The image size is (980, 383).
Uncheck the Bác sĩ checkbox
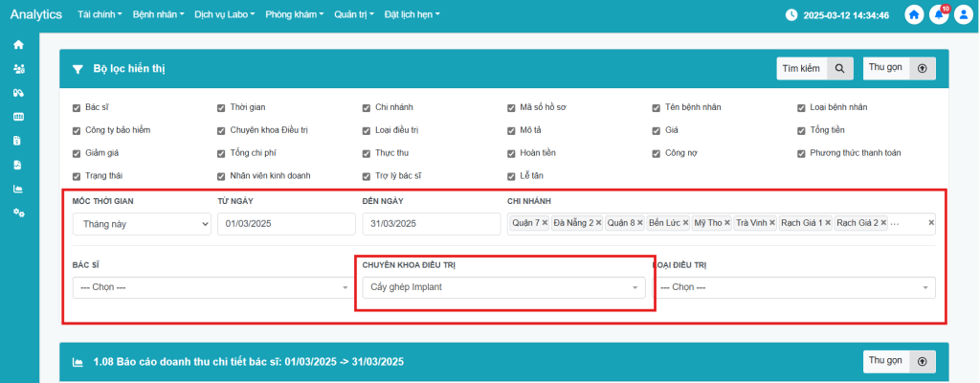pyautogui.click(x=77, y=107)
